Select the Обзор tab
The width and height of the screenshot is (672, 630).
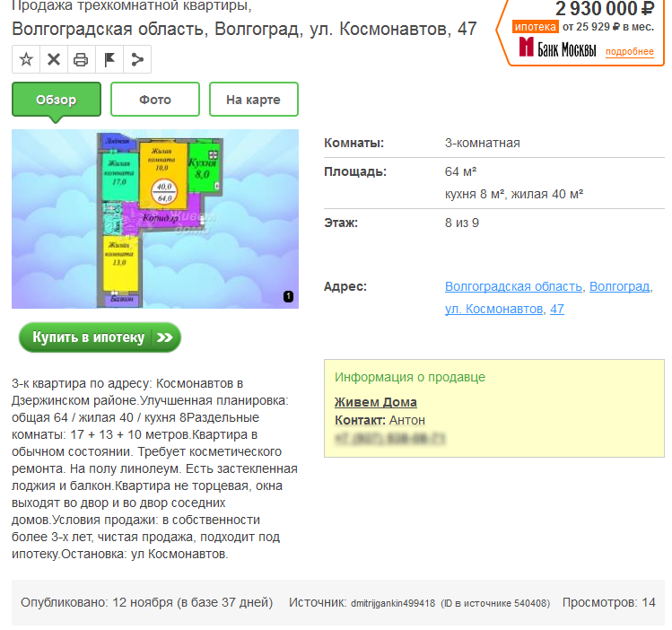pyautogui.click(x=57, y=100)
